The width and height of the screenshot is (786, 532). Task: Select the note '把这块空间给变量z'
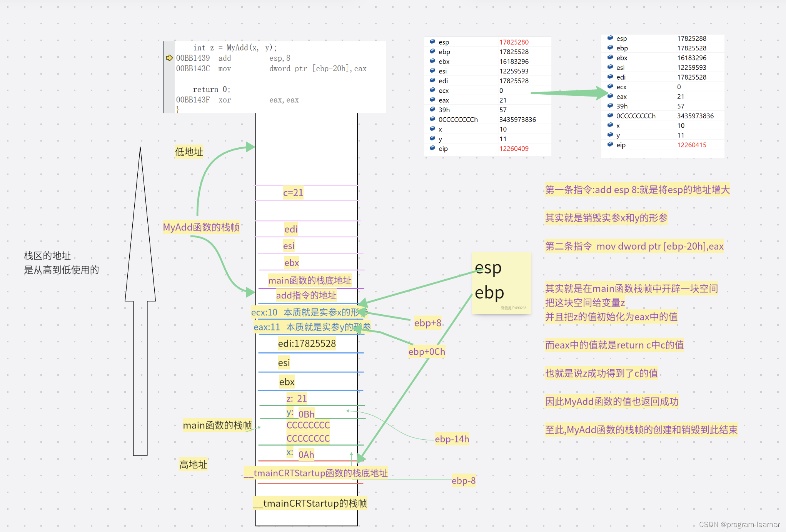coord(585,303)
